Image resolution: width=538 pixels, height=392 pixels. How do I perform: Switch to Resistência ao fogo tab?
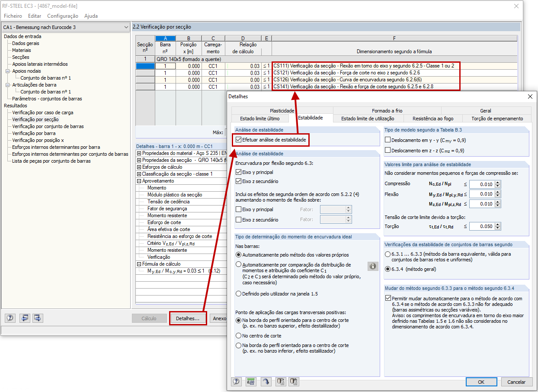click(x=433, y=118)
